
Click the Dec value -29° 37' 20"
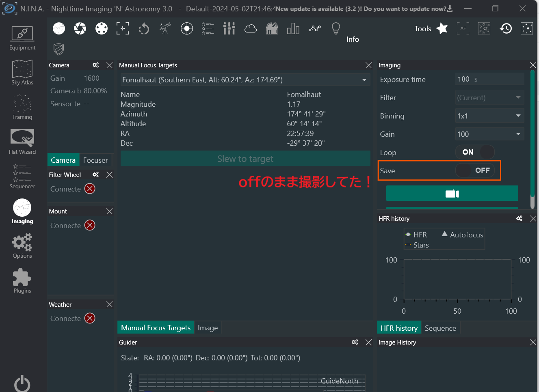[306, 143]
